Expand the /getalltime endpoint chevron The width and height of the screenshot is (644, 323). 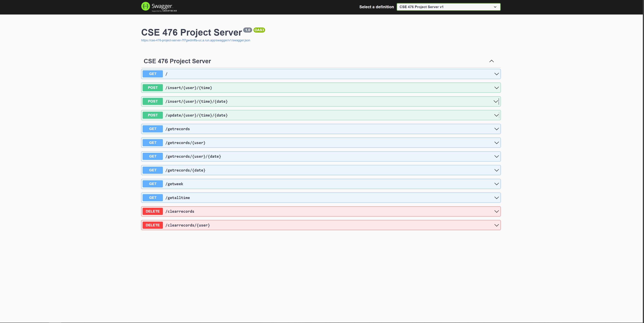496,198
